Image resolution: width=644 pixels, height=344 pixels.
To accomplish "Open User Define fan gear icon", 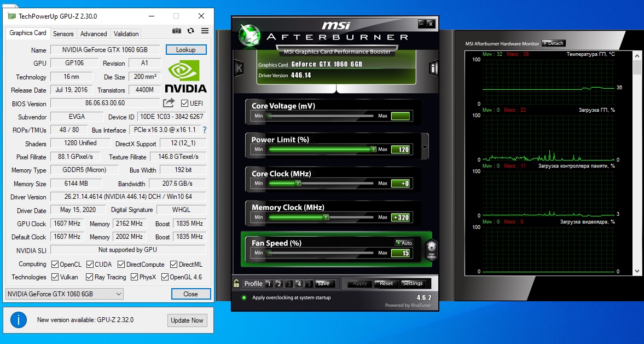I will click(431, 249).
